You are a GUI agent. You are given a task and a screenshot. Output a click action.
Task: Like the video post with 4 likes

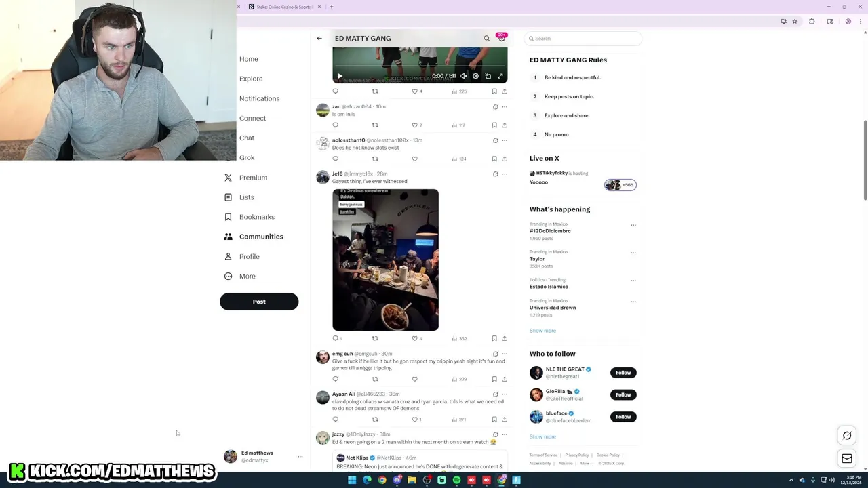pos(417,91)
